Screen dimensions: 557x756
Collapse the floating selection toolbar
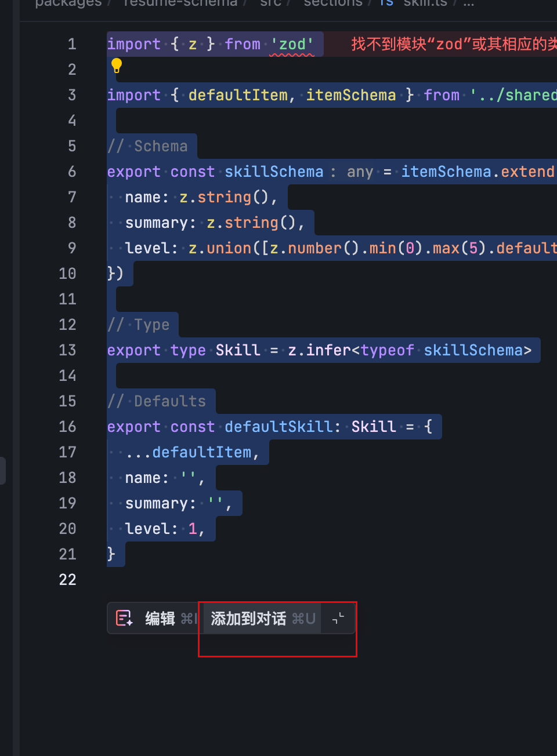click(338, 619)
